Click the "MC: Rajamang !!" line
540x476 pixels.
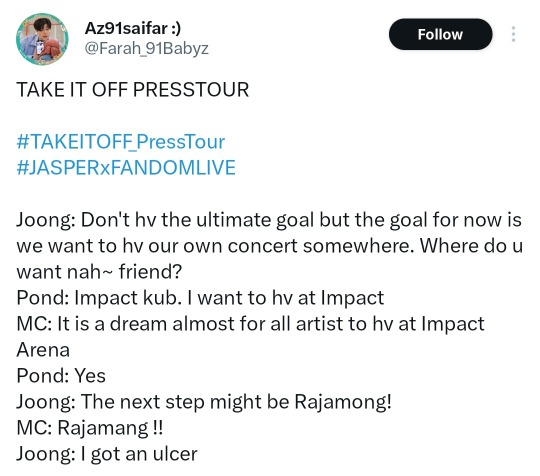pos(90,428)
